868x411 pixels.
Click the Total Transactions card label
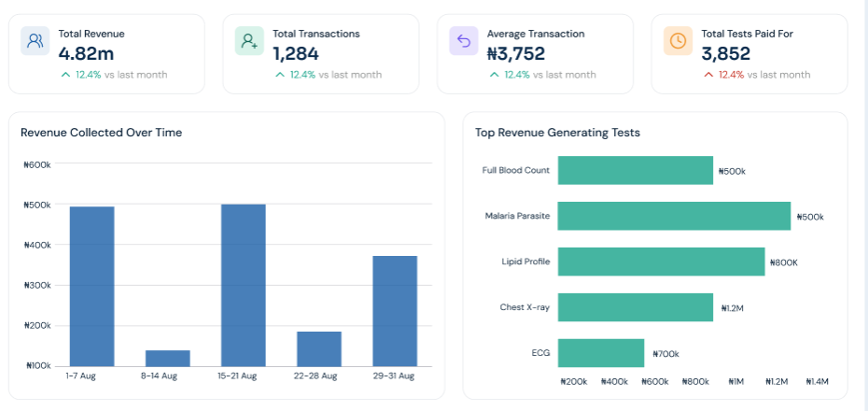[316, 34]
